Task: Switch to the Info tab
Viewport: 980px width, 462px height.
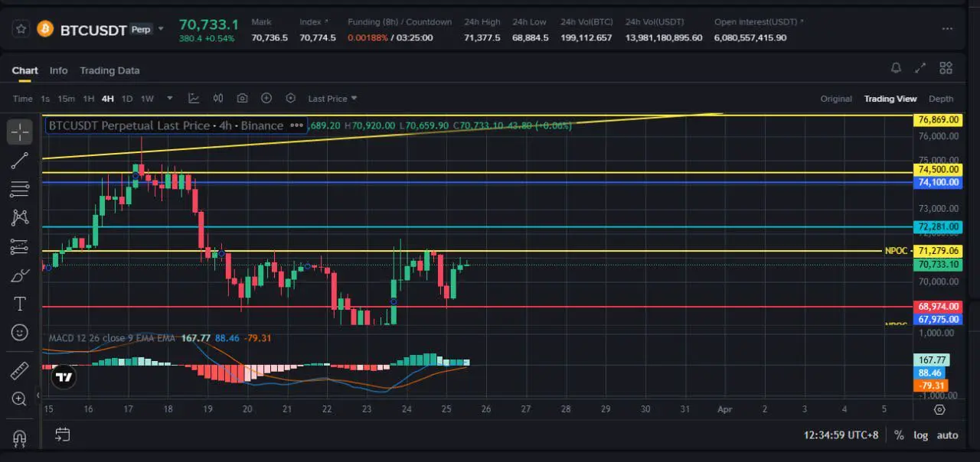Action: 58,70
